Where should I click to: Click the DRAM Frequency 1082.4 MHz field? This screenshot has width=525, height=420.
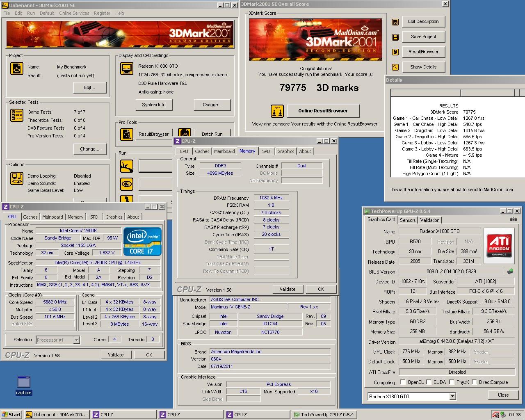tap(271, 198)
